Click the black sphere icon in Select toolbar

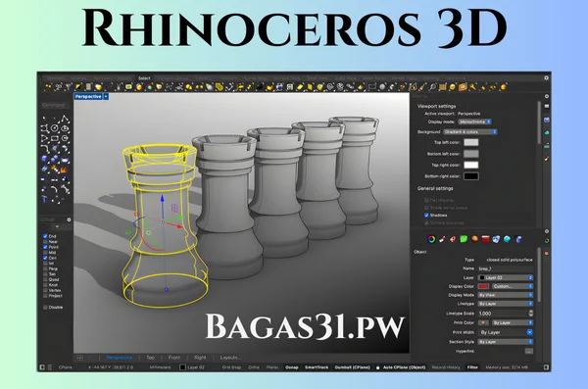[259, 87]
